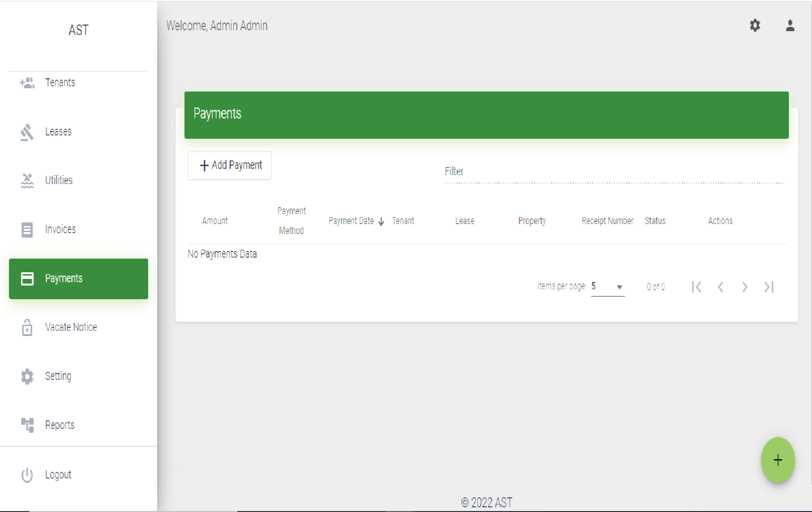Viewport: 812px width, 512px height.
Task: Click the Leases gavel icon
Action: tap(27, 132)
